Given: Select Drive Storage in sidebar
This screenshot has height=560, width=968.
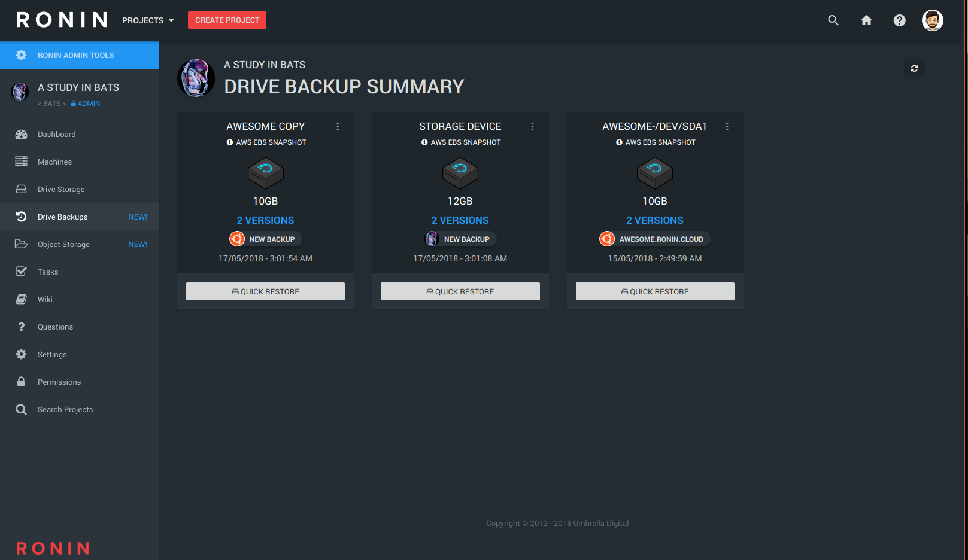Looking at the screenshot, I should pyautogui.click(x=80, y=189).
